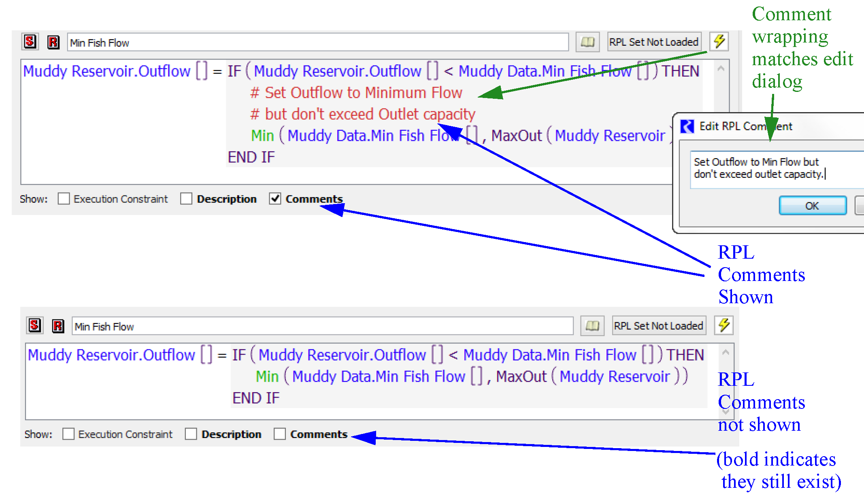
Task: Check Description checkbox in bottom editor
Action: coord(191,434)
